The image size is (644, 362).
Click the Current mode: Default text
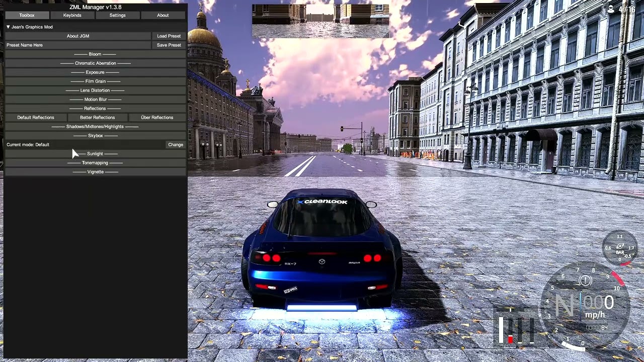[x=28, y=145]
